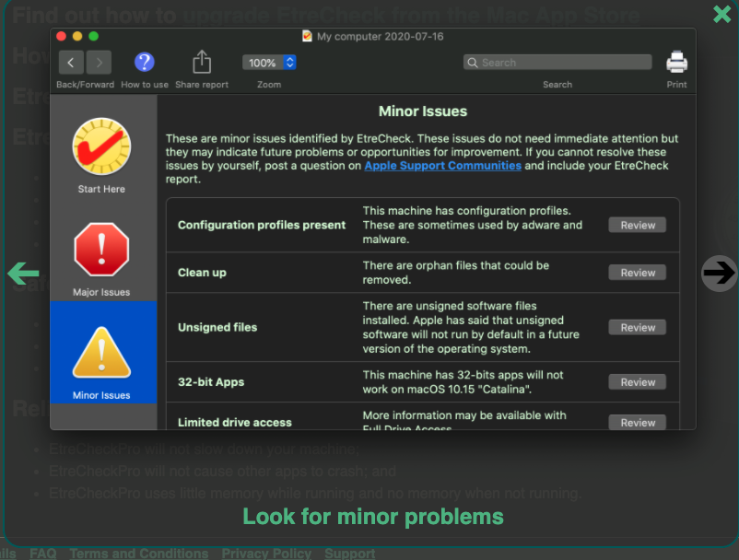The image size is (739, 560).
Task: Click the Share report icon
Action: click(202, 62)
